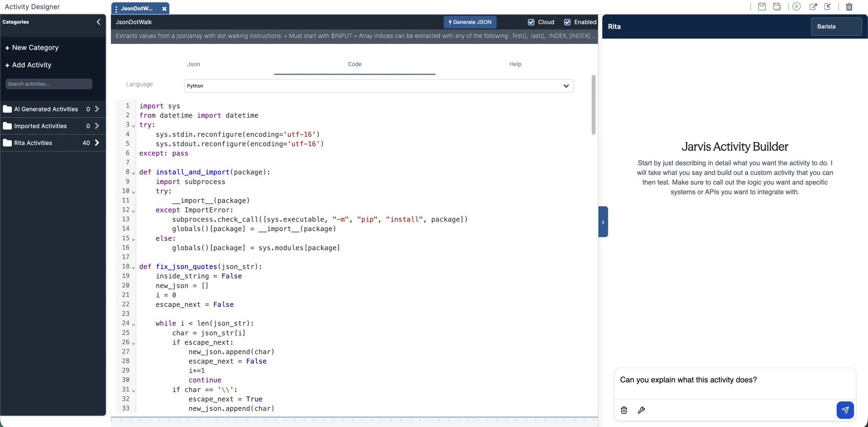The height and width of the screenshot is (427, 868).
Task: Click the 'except: pass' code on line 6
Action: pos(164,153)
